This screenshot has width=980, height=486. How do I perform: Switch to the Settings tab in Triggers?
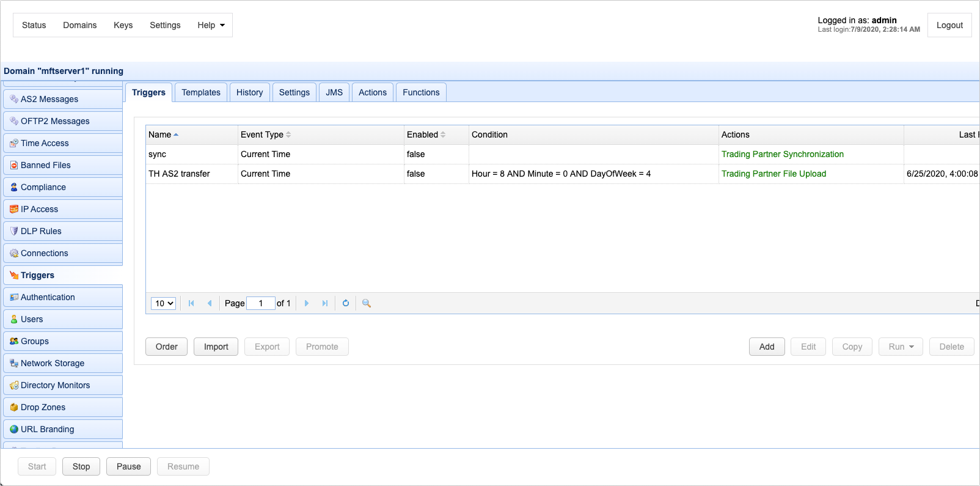(x=294, y=92)
